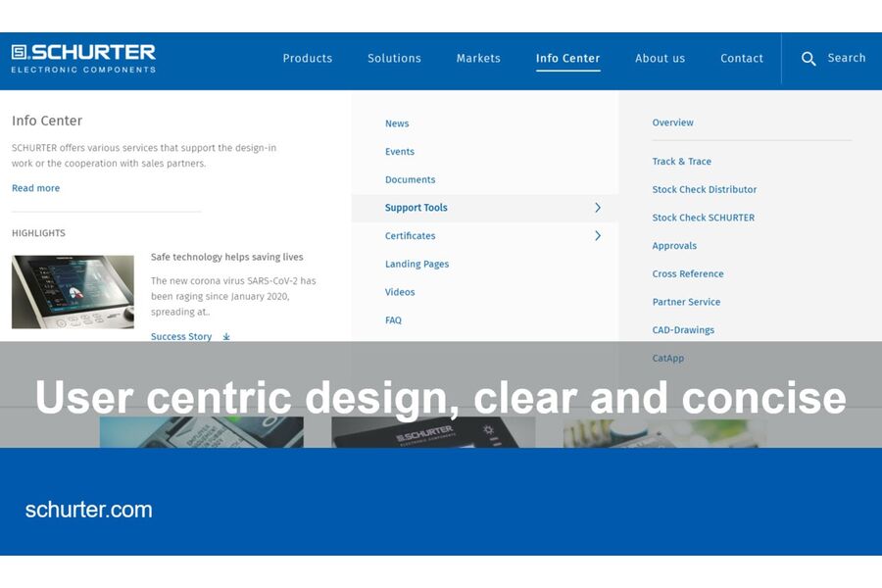Click the 'HIGHLIGHTS' label
882x588 pixels.
point(38,233)
